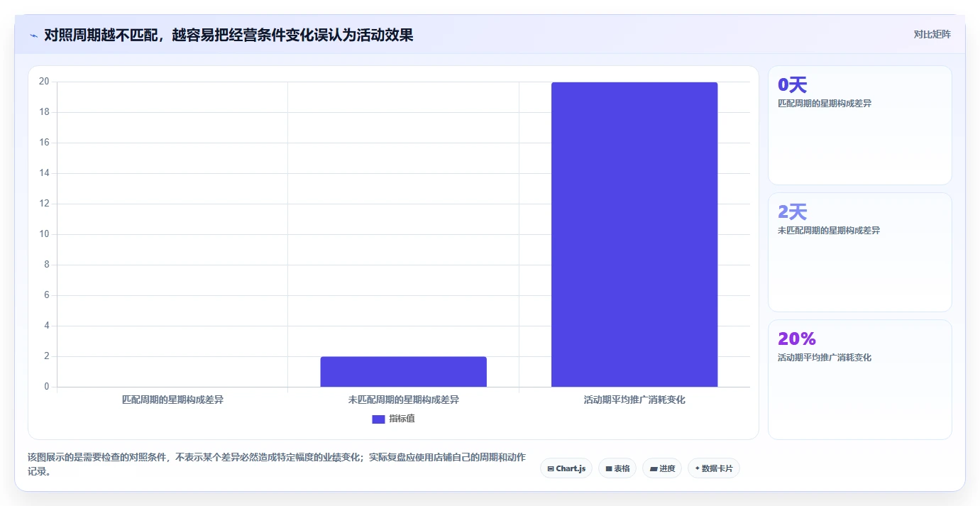Click the 0天 value card

point(859,126)
